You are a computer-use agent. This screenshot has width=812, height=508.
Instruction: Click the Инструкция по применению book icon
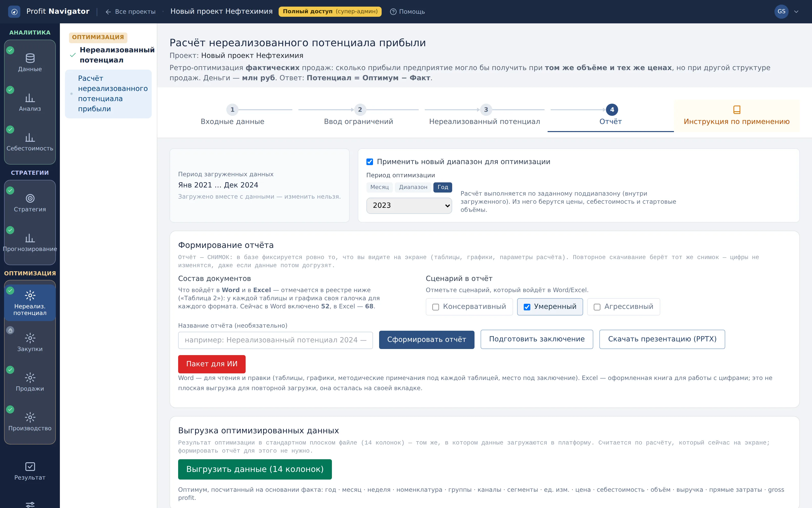click(x=737, y=109)
